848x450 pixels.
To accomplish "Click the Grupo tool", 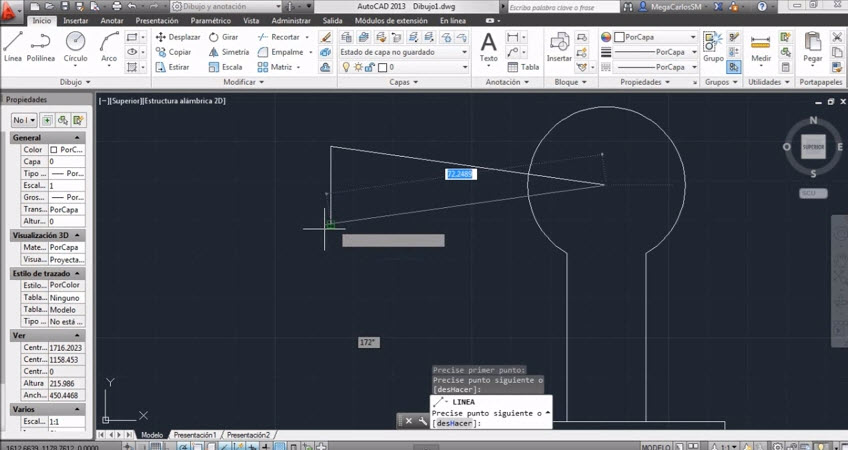I will pos(713,47).
